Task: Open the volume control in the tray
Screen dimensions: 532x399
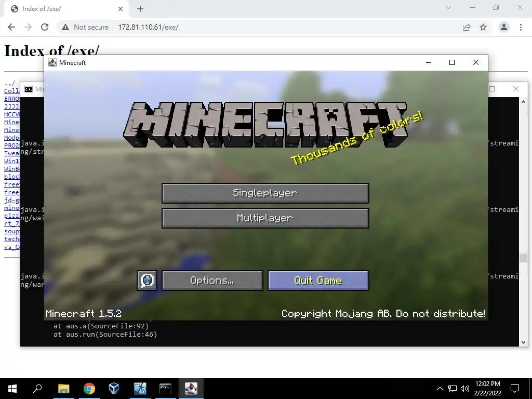Action: point(465,389)
